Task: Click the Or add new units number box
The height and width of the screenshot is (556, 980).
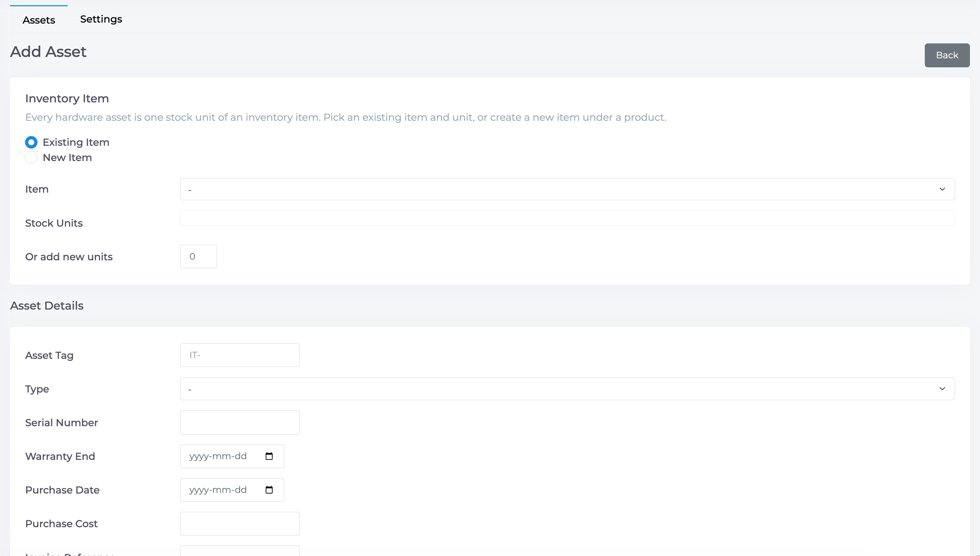Action: click(199, 256)
